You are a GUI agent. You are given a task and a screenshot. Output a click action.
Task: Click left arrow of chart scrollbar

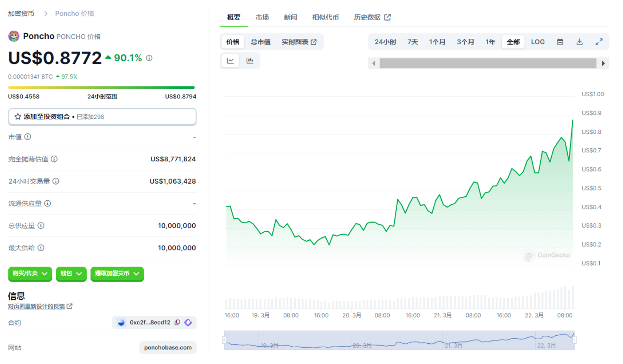point(374,63)
